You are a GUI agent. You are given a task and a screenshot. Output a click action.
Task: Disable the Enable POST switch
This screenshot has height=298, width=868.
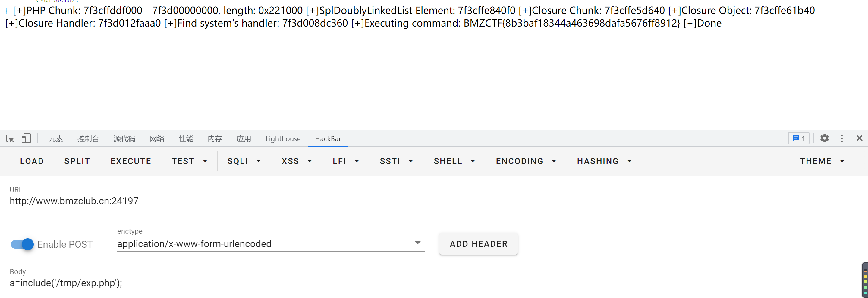[22, 244]
